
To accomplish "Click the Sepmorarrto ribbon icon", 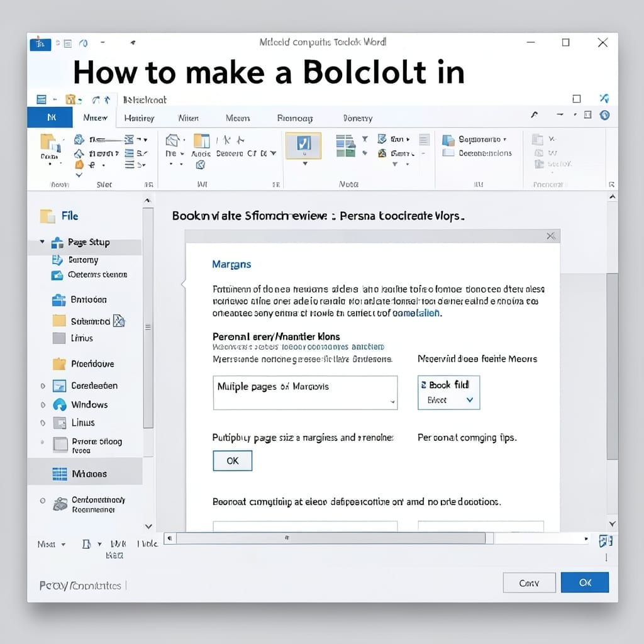I will click(448, 140).
